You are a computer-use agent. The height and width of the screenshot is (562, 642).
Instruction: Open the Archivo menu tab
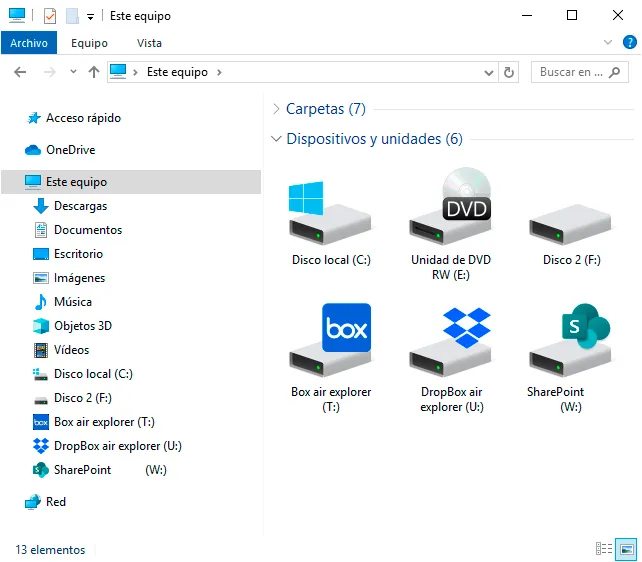(x=29, y=43)
